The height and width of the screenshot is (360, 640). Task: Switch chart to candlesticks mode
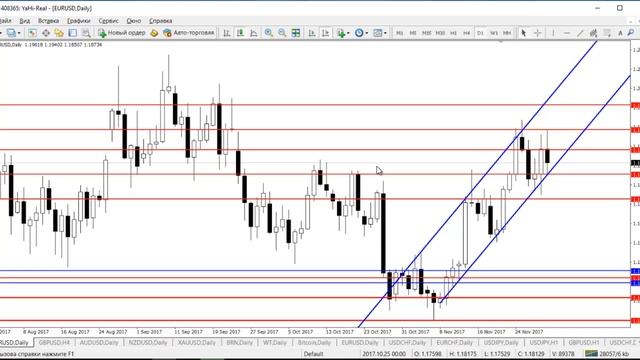pos(240,33)
